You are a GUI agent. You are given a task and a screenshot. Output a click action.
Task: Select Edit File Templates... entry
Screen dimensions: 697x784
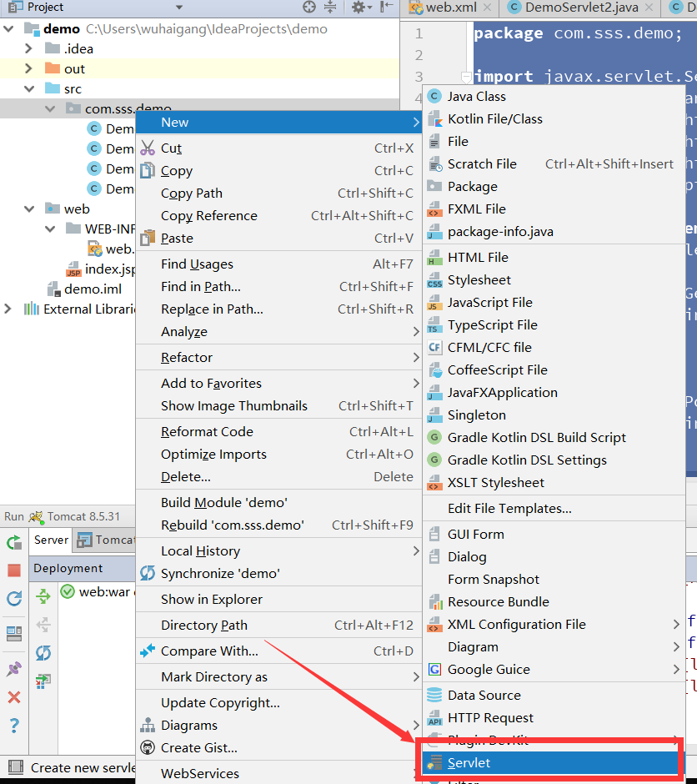pos(554,509)
